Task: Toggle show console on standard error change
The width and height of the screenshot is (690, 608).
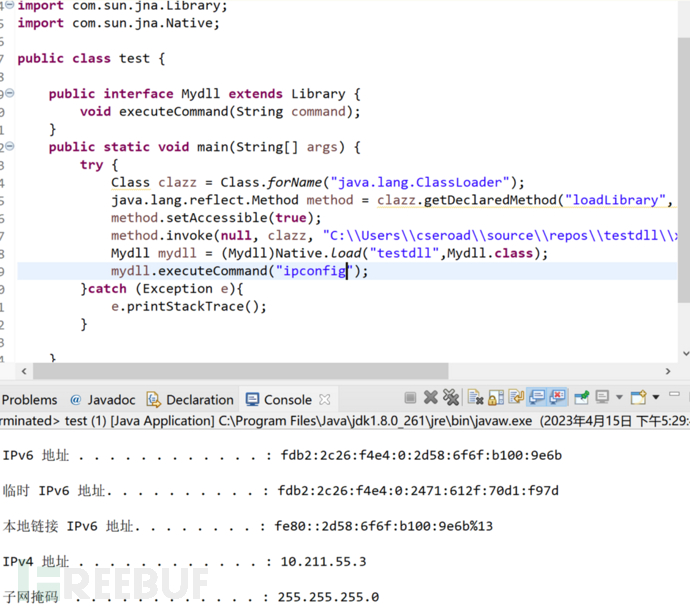Action: click(x=557, y=398)
